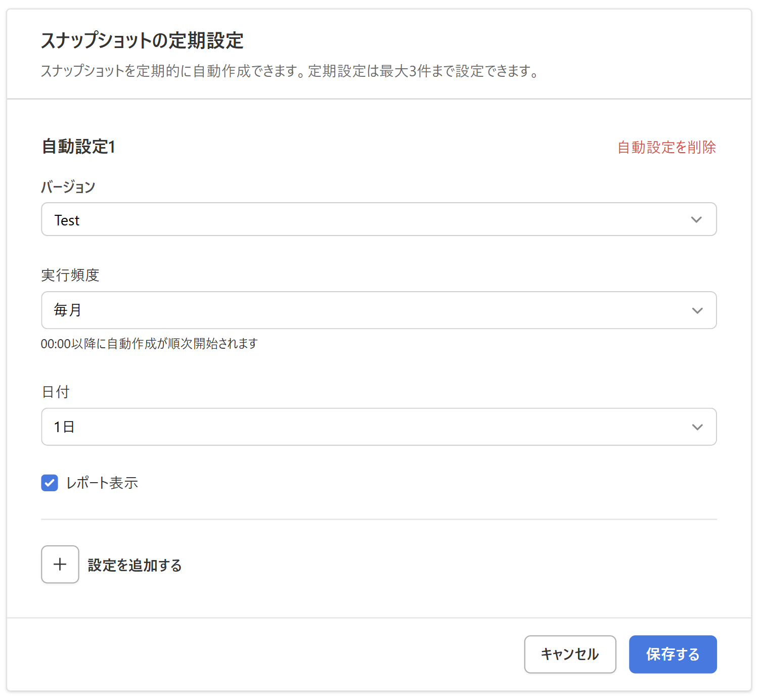Click the 自動設定を削除 red link
This screenshot has width=762, height=700.
click(666, 147)
